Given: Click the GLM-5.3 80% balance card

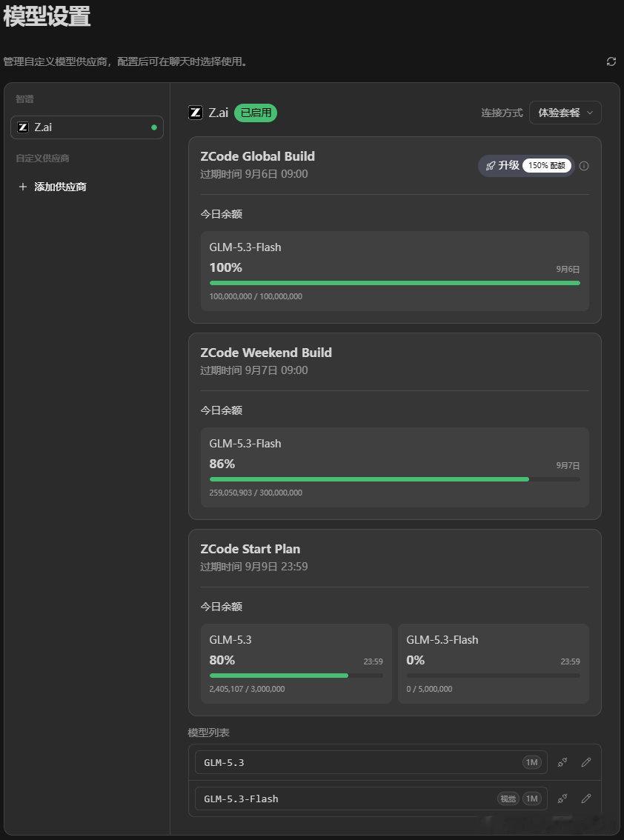Looking at the screenshot, I should tap(296, 664).
